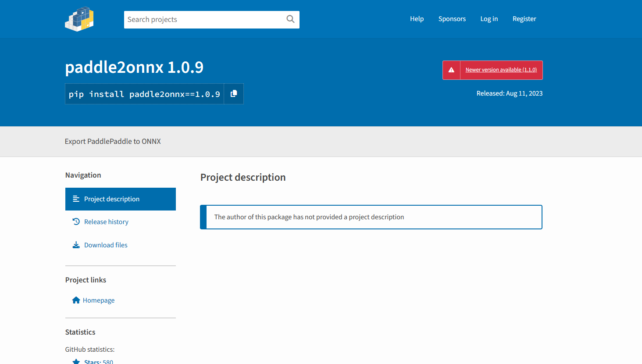The width and height of the screenshot is (642, 364).
Task: Click the search magnifying glass icon
Action: click(x=290, y=19)
